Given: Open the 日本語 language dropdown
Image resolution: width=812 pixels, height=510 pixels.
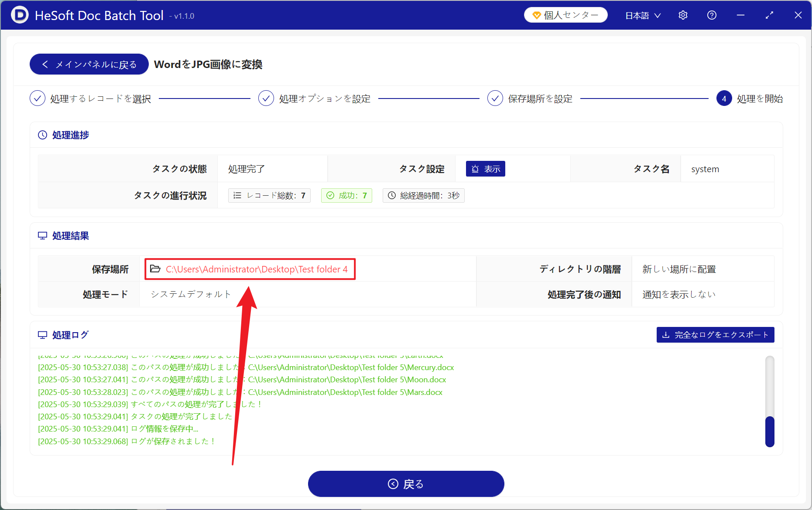Looking at the screenshot, I should click(x=643, y=16).
